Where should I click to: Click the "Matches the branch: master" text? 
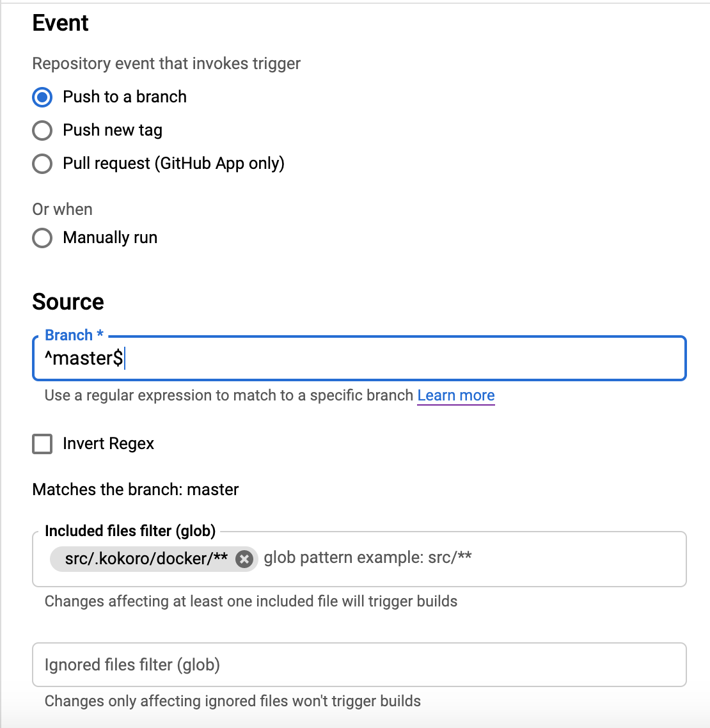point(136,489)
